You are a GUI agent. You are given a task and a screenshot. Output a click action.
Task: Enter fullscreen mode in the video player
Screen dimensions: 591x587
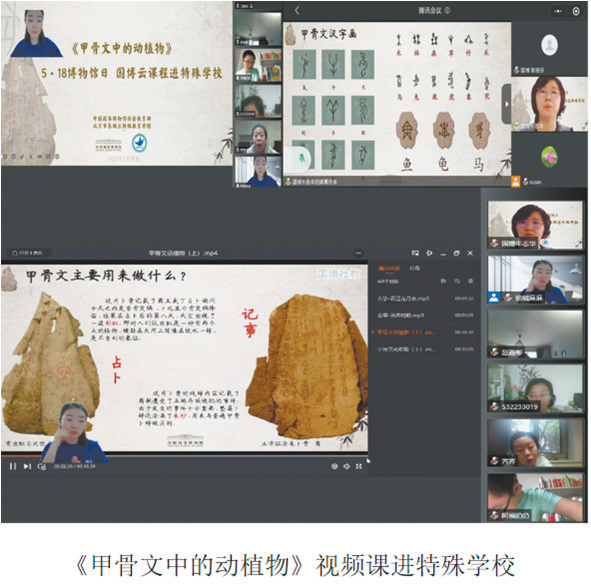pos(359,466)
